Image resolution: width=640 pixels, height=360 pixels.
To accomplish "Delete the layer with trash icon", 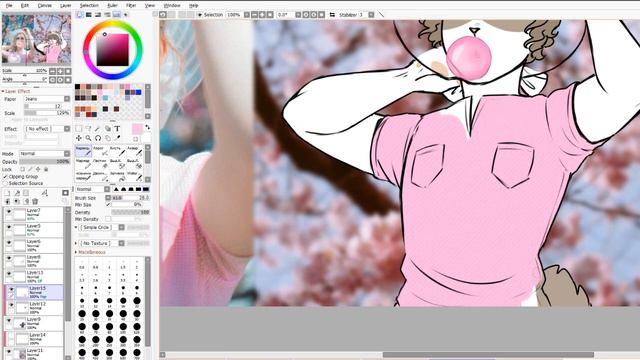I will [35, 201].
